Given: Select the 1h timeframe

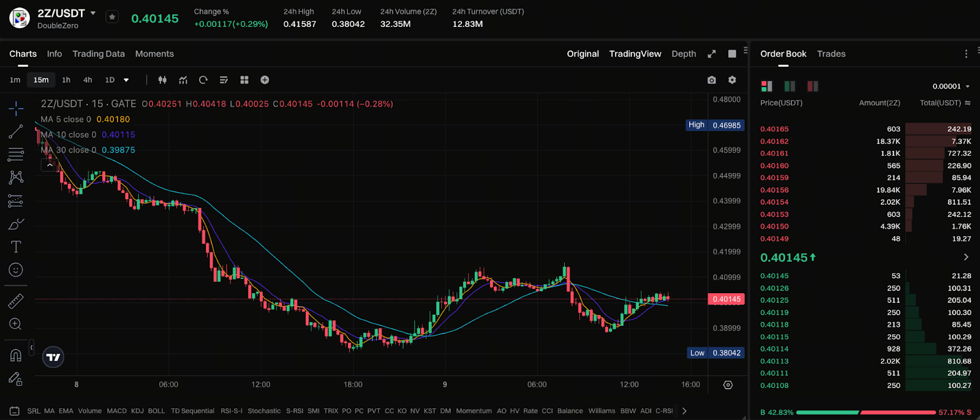Looking at the screenshot, I should [x=66, y=80].
